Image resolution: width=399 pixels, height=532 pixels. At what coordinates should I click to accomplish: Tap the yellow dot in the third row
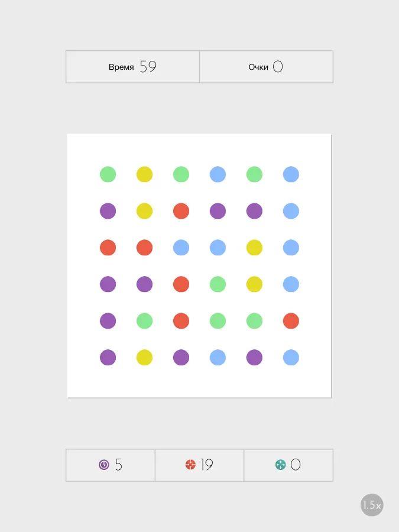coord(254,248)
